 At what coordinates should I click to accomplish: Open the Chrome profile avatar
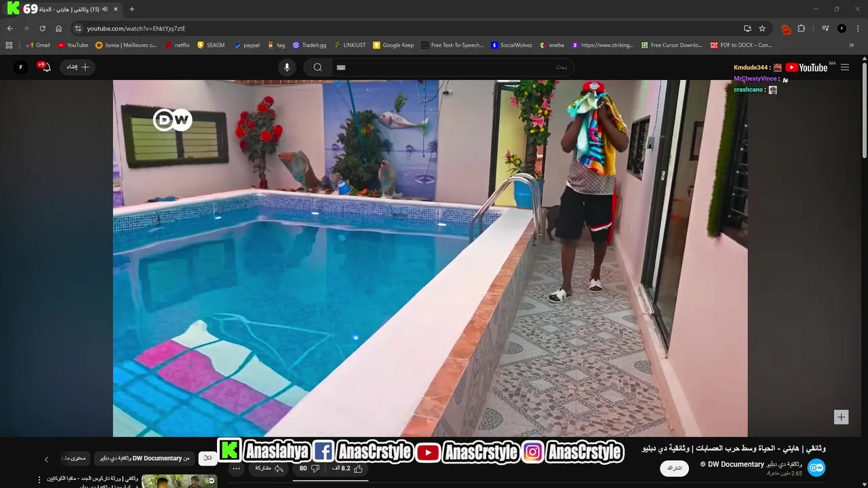point(842,28)
